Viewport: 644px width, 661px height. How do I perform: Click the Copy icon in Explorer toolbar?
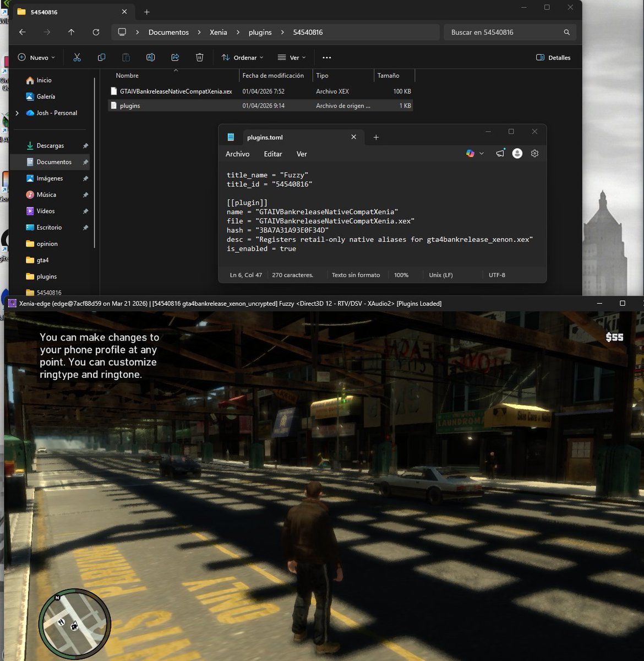pos(101,57)
